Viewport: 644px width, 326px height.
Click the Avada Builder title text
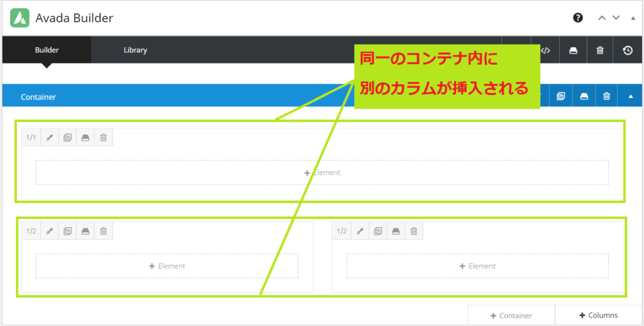coord(74,18)
